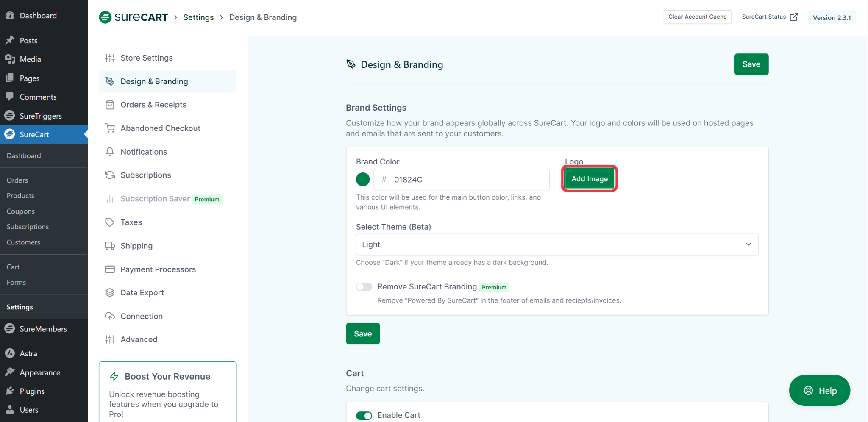
Task: Open the Store Settings sliders icon
Action: coord(110,58)
